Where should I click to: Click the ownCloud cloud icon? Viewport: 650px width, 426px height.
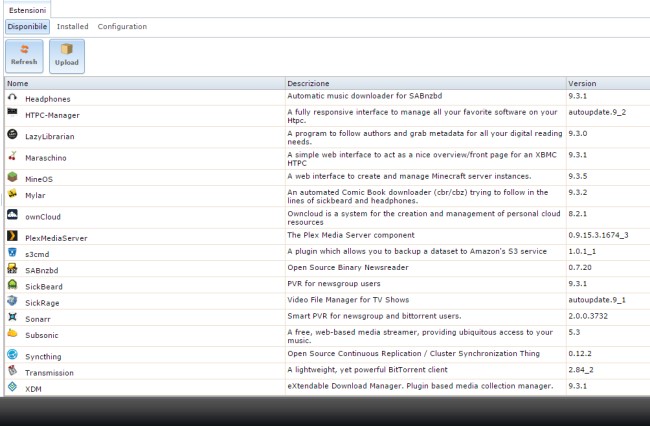coord(12,214)
